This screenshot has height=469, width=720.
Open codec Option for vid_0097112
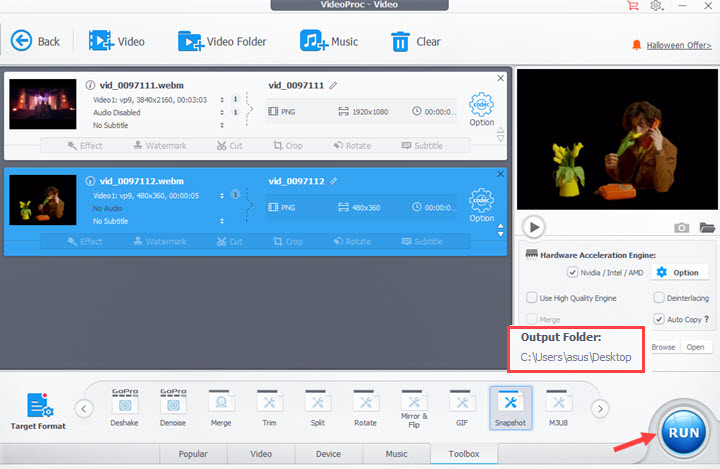tap(481, 205)
